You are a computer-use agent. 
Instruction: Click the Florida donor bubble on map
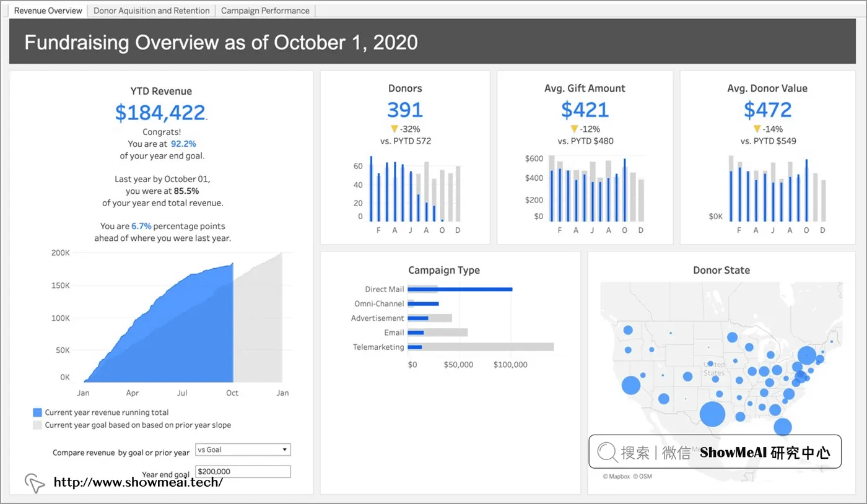point(783,427)
